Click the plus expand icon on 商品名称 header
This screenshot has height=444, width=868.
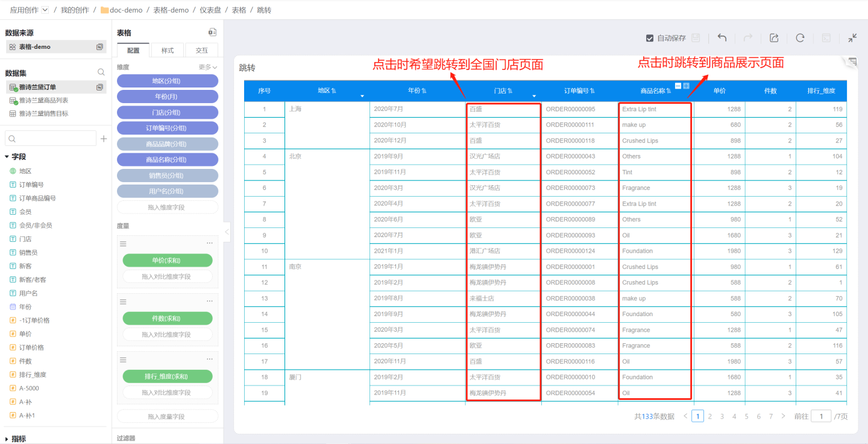coord(686,86)
